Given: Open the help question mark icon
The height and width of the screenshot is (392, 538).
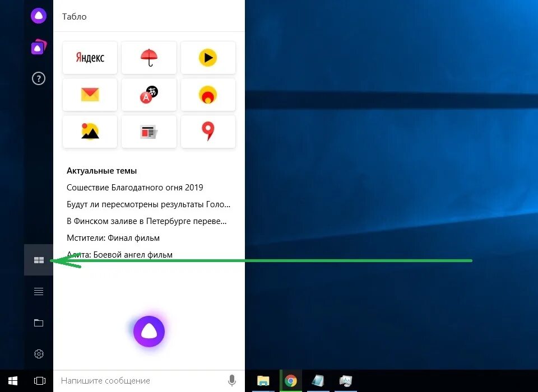Looking at the screenshot, I should [x=39, y=78].
